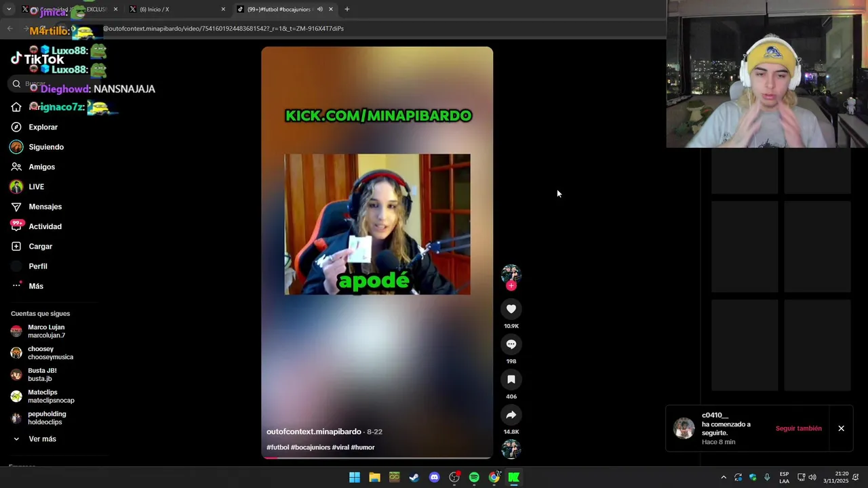Open the Más options menu
The image size is (868, 488).
(x=27, y=286)
